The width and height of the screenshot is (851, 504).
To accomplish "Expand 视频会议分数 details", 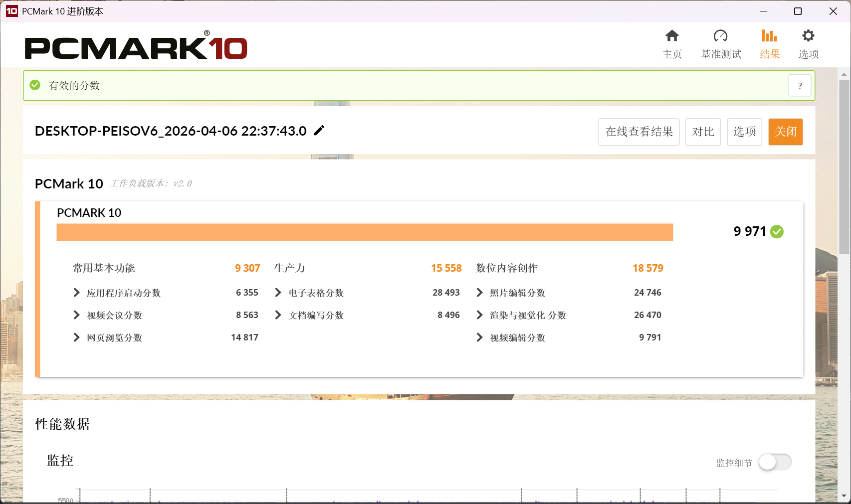I will pyautogui.click(x=77, y=315).
